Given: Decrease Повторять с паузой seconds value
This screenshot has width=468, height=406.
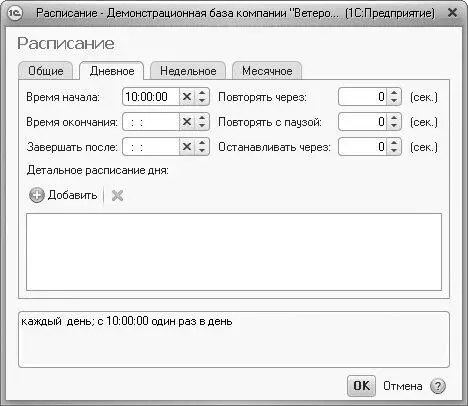Looking at the screenshot, I should 394,126.
